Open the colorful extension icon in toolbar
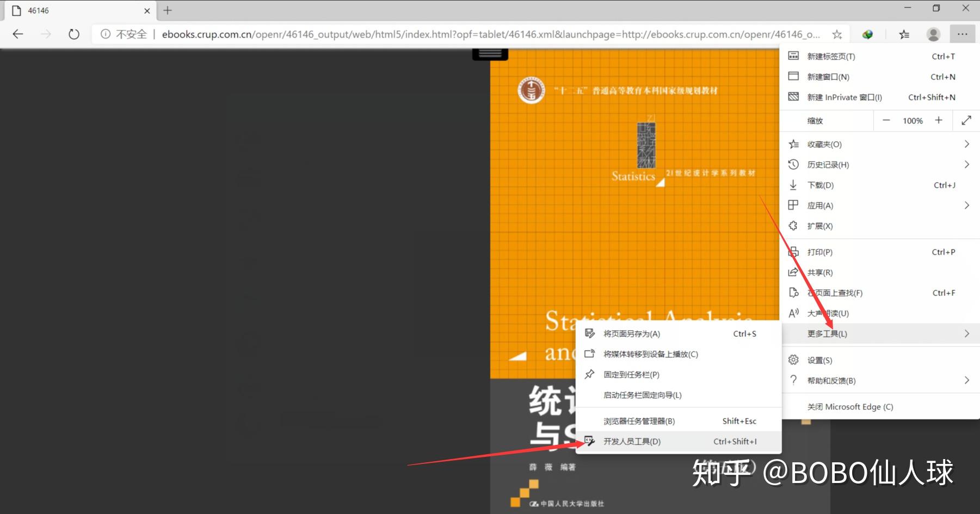The image size is (980, 514). pyautogui.click(x=867, y=34)
